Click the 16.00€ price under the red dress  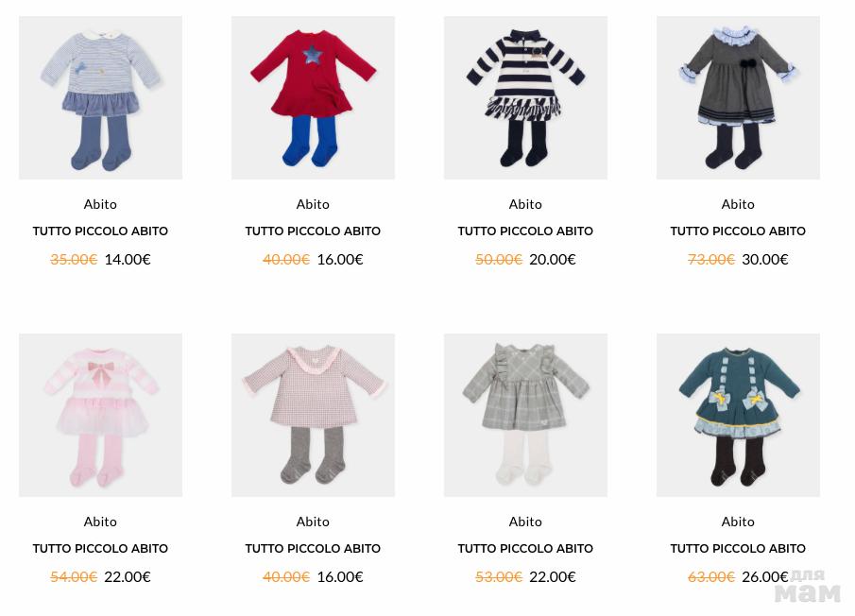[x=340, y=260]
